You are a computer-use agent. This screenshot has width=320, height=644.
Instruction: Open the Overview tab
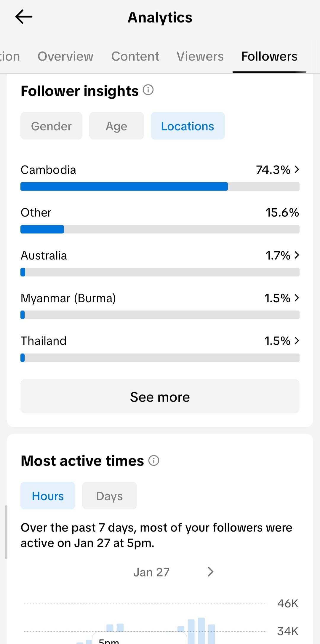click(65, 56)
